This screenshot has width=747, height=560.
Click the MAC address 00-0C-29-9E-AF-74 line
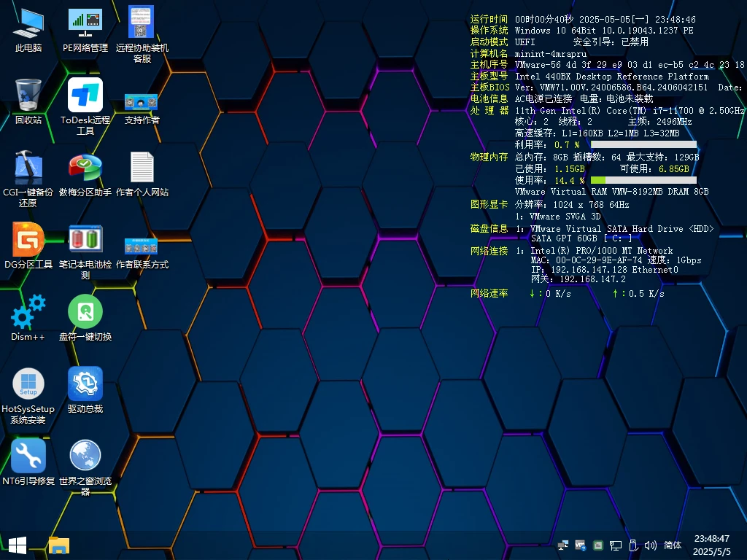click(x=616, y=260)
